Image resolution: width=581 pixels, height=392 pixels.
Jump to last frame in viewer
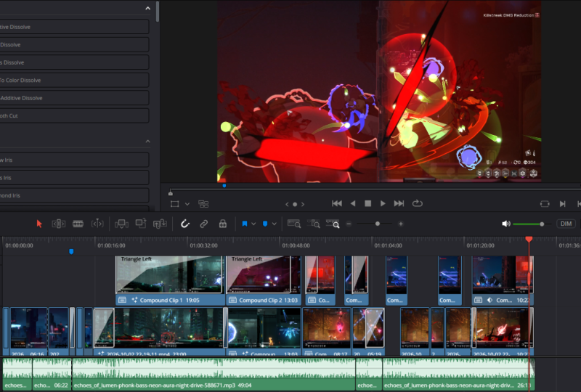tap(399, 203)
